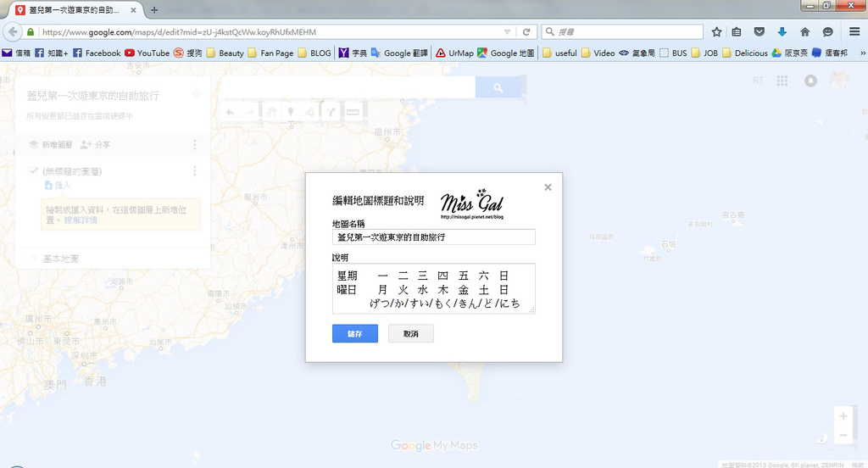The image size is (868, 468).
Task: Toggle the untitled layer checkbox
Action: [33, 171]
